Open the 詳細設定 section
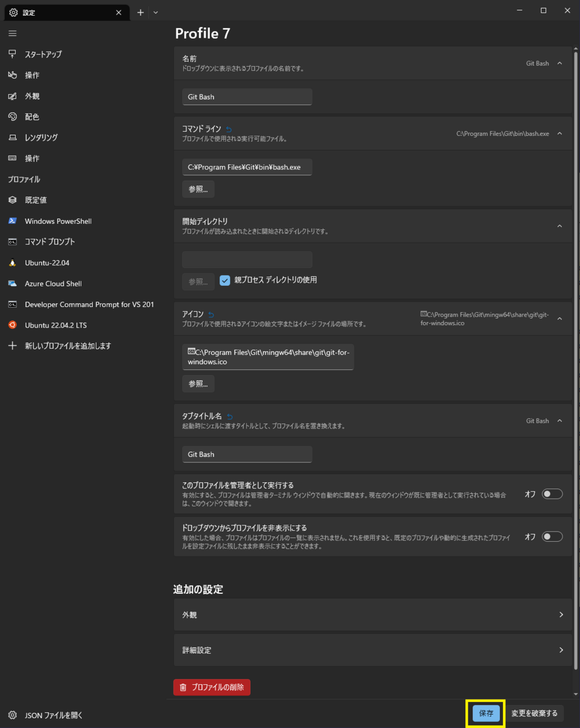Viewport: 580px width, 728px height. [373, 650]
